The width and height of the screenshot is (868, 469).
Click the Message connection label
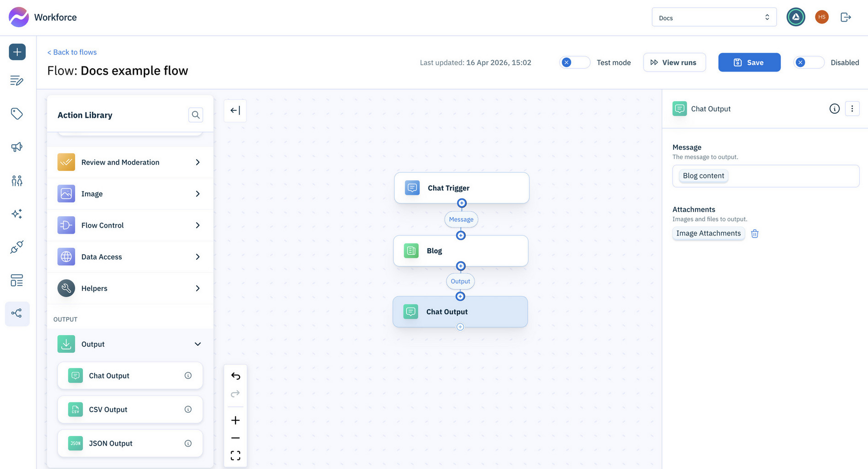point(461,219)
